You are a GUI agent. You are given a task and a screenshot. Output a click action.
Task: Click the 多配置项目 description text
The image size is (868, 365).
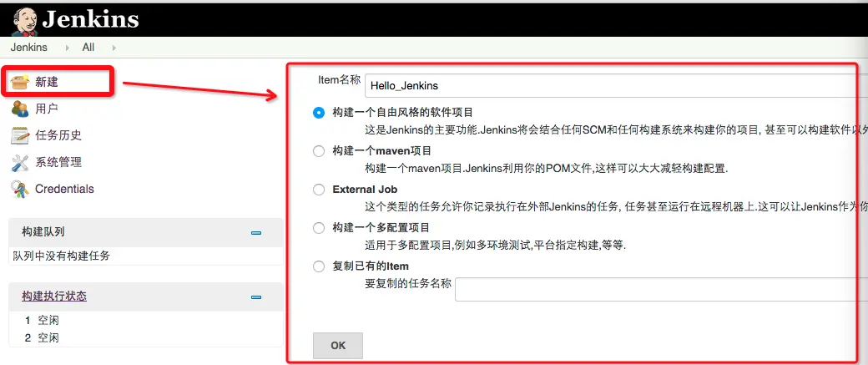coord(495,246)
